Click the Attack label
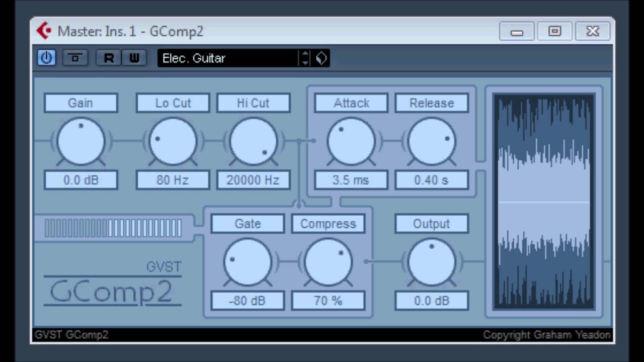The height and width of the screenshot is (362, 644). [x=351, y=103]
